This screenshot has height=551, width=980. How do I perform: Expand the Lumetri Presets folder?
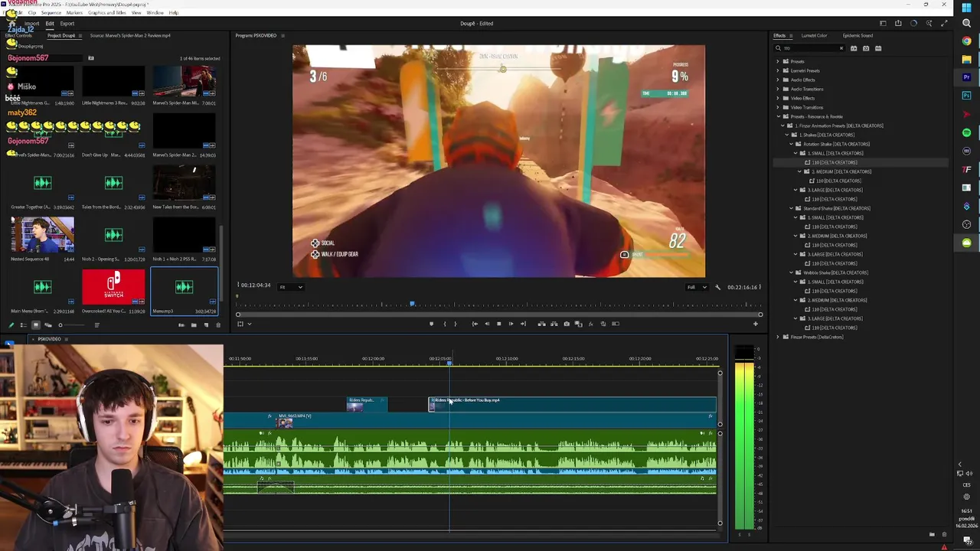[778, 70]
